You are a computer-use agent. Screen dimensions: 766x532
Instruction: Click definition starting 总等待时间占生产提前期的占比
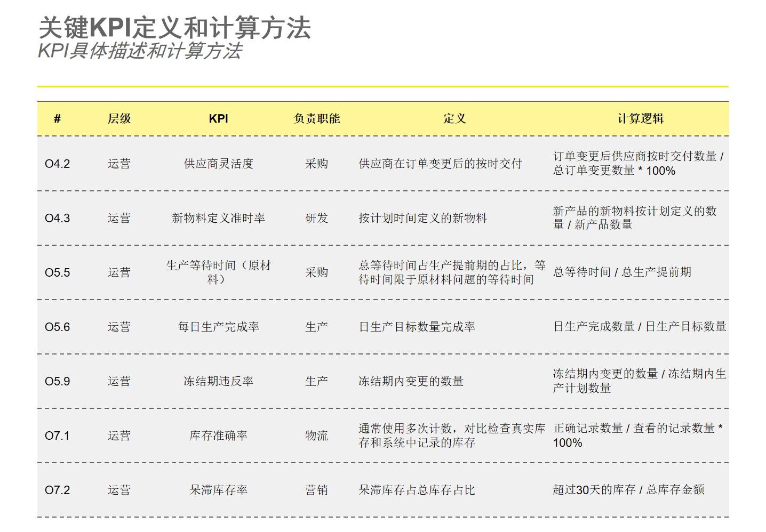(452, 272)
